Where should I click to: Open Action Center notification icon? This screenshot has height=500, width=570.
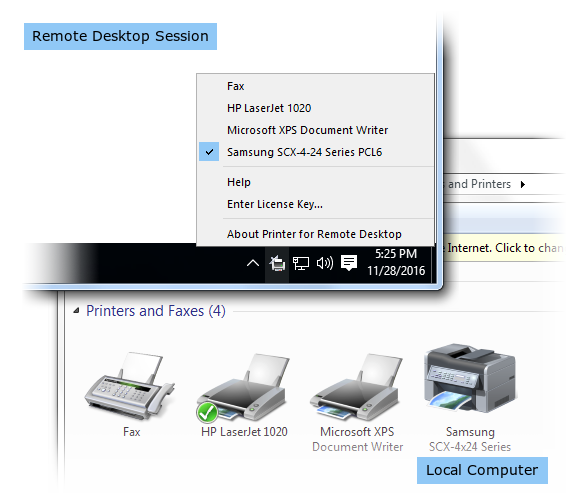click(349, 263)
